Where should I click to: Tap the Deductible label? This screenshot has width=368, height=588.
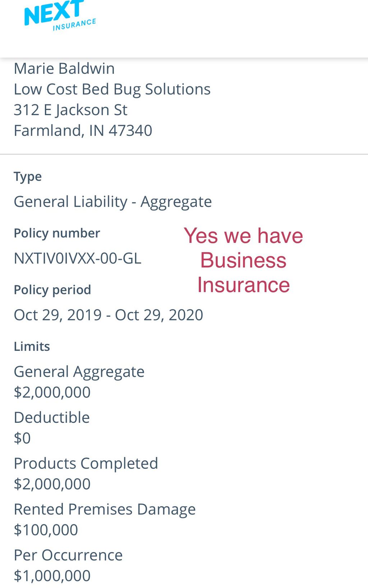[x=52, y=417]
